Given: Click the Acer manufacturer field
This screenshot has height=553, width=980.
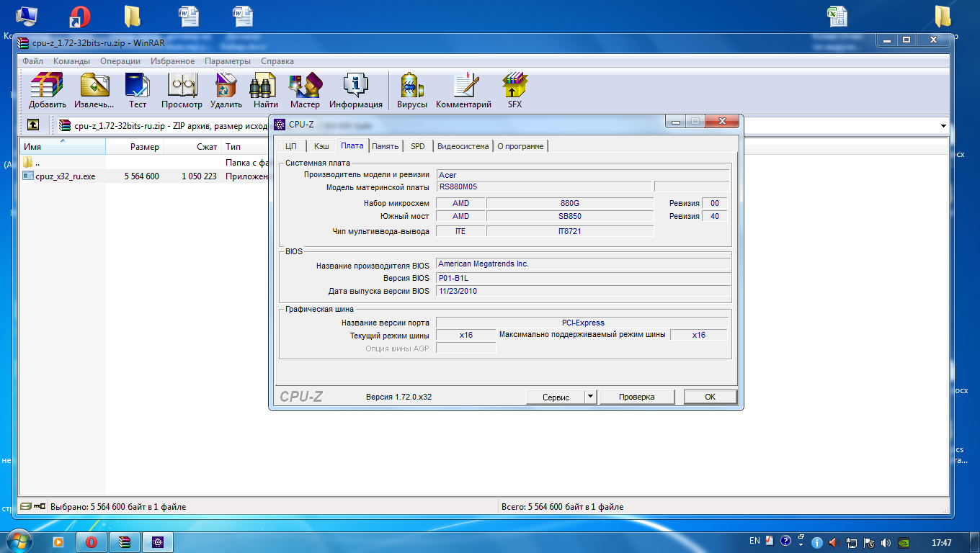Looking at the screenshot, I should pos(583,175).
